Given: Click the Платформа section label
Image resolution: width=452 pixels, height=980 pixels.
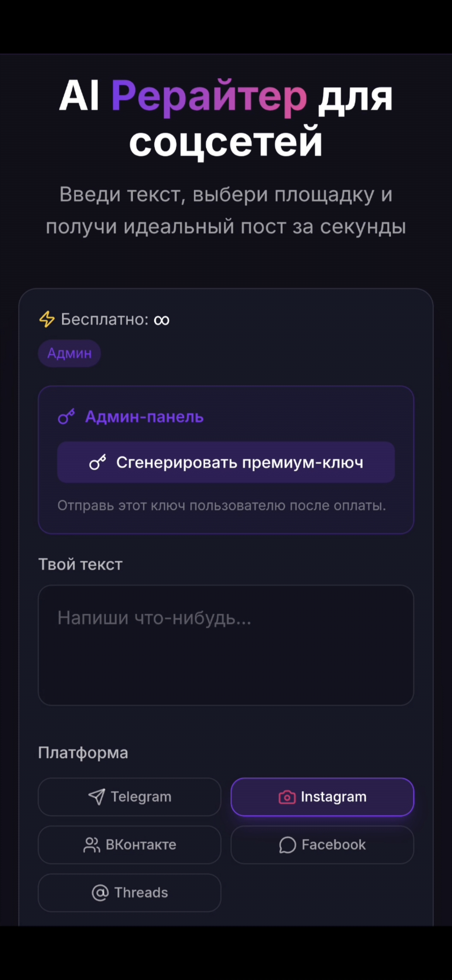Looking at the screenshot, I should tap(83, 753).
